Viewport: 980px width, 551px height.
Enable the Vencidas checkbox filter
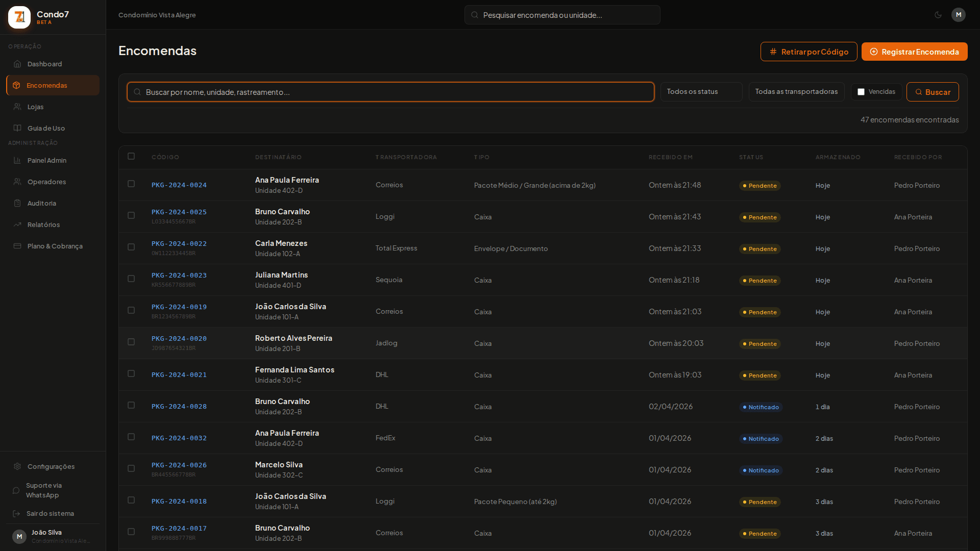click(x=861, y=92)
